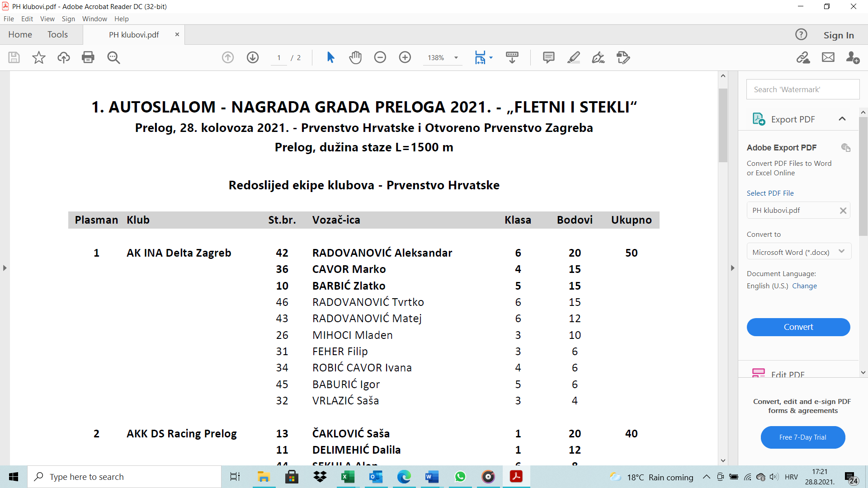Open the Find text magnifier
868x488 pixels.
tap(113, 57)
